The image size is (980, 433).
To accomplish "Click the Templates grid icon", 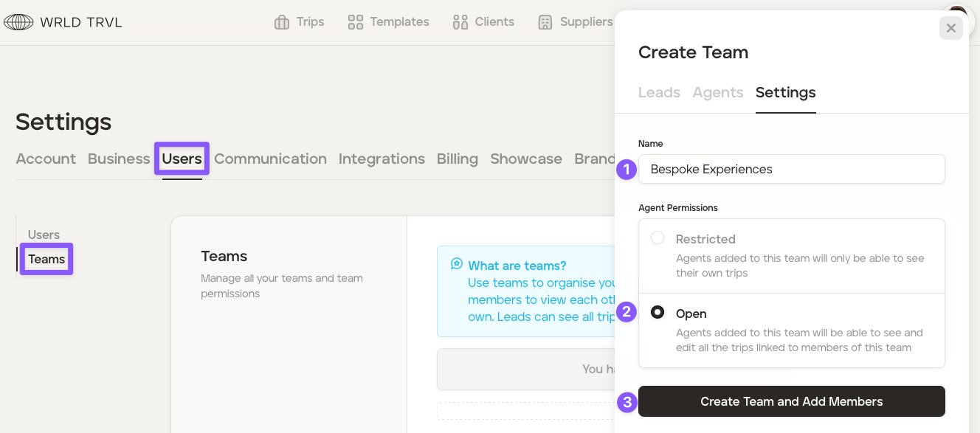I will click(x=355, y=22).
